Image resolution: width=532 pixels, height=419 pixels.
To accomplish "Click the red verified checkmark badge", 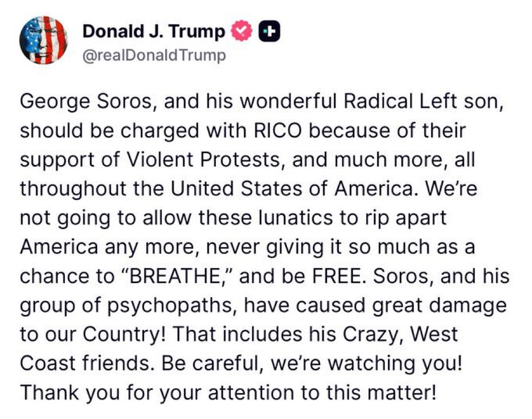I will coord(242,30).
